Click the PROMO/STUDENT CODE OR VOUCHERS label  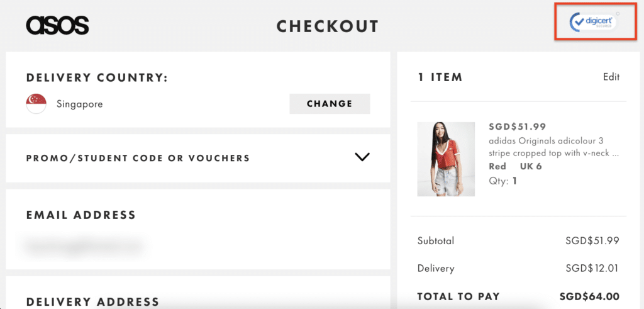point(138,158)
